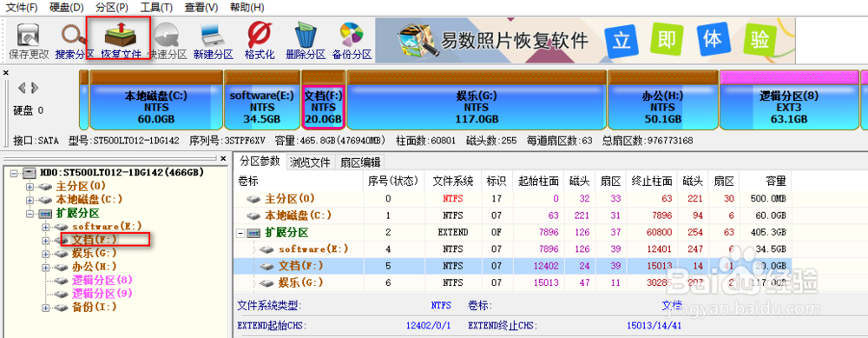
Task: Click the Save Changes (保存更改) toolbar icon
Action: pyautogui.click(x=29, y=42)
